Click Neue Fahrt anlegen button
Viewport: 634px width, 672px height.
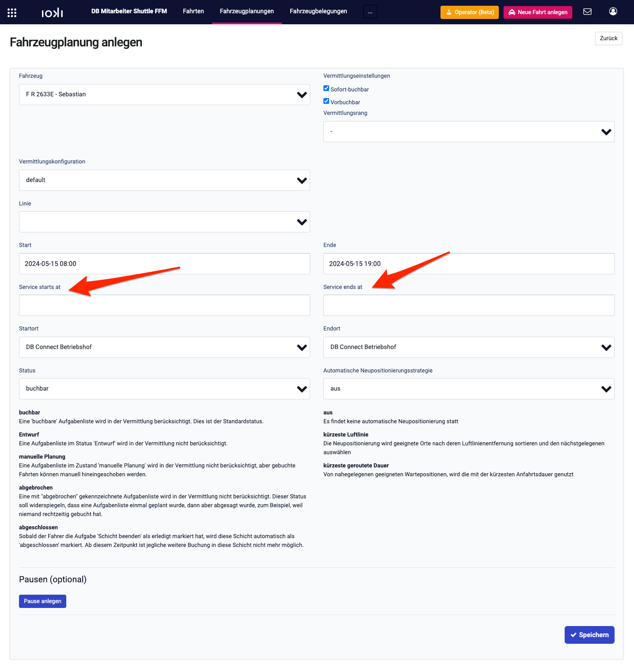pyautogui.click(x=538, y=12)
